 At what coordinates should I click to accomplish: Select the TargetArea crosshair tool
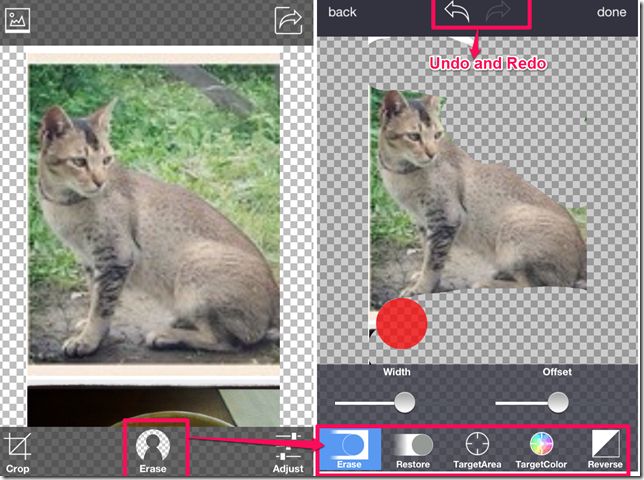(477, 449)
